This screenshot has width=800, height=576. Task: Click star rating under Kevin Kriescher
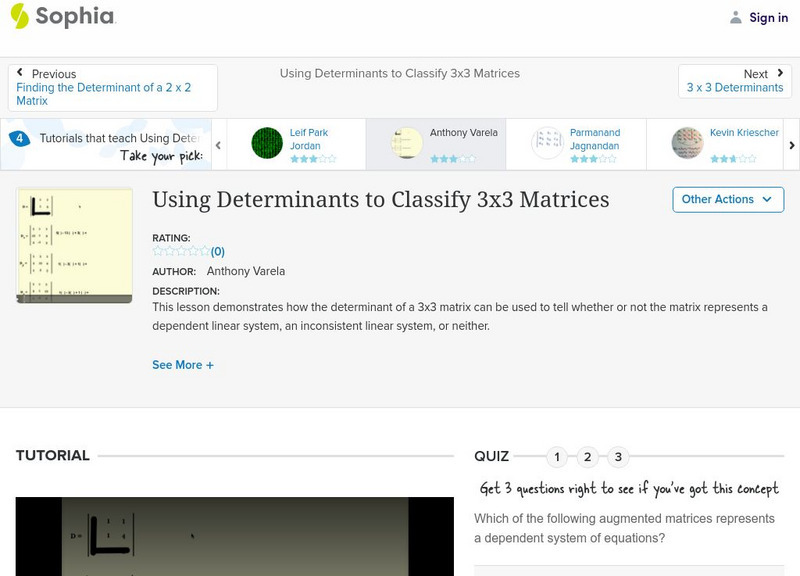click(733, 159)
